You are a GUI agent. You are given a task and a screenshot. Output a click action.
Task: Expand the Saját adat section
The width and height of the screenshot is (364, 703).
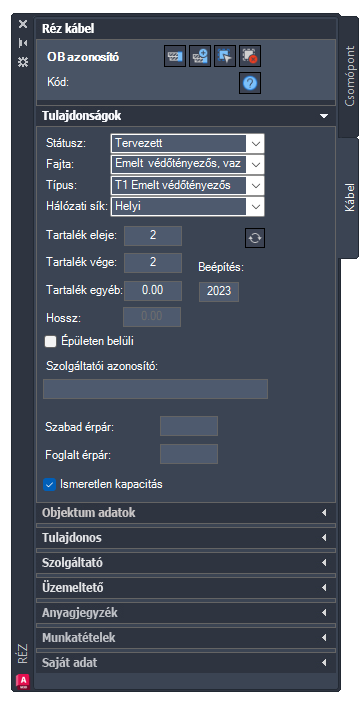[186, 662]
